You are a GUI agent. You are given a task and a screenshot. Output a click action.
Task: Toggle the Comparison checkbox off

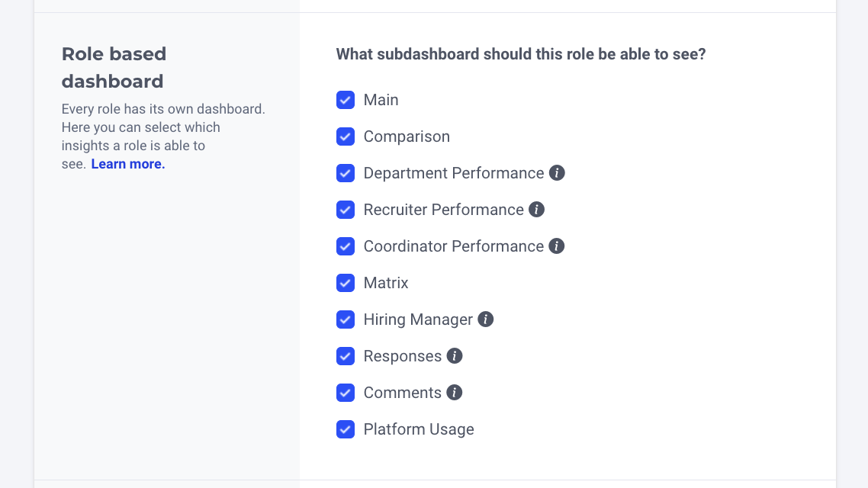click(x=346, y=136)
